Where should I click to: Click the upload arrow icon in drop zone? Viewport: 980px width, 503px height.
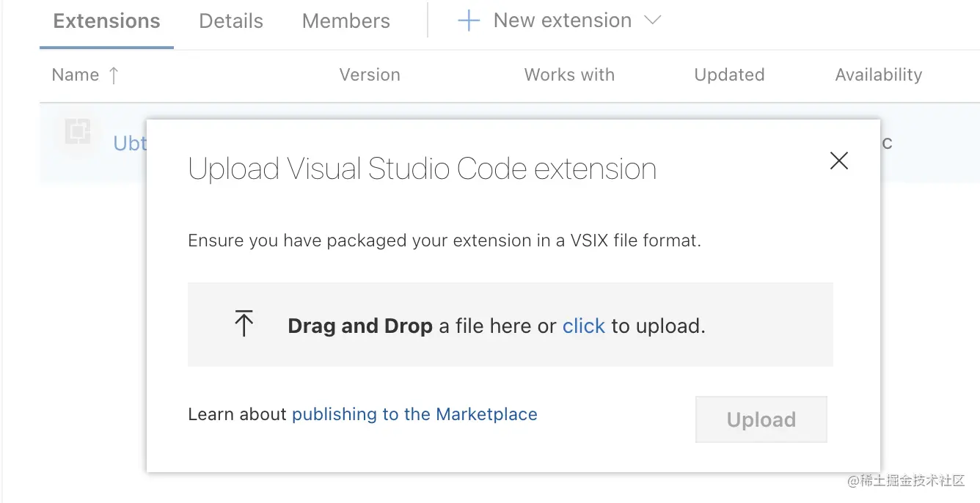244,323
